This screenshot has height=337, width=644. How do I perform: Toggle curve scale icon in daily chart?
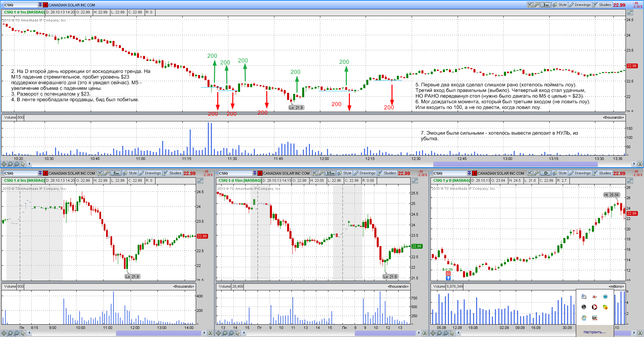click(630, 180)
